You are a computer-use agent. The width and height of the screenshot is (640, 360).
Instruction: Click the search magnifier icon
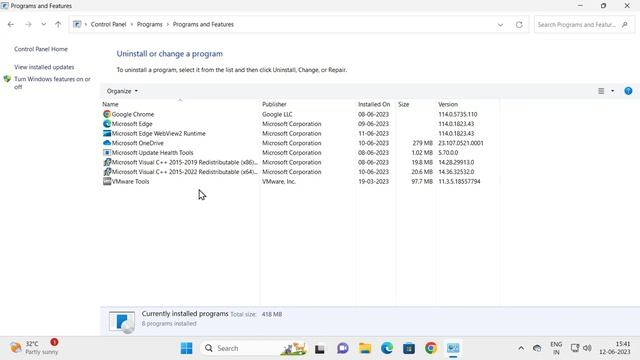(624, 24)
